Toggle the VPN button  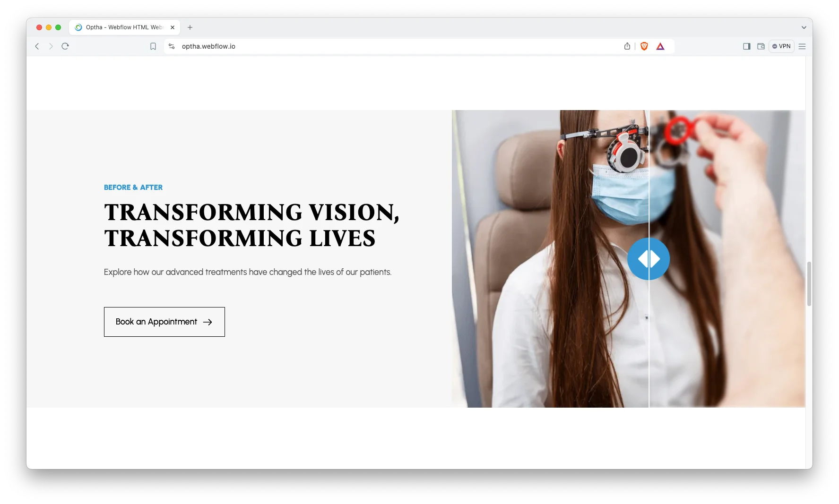tap(781, 46)
